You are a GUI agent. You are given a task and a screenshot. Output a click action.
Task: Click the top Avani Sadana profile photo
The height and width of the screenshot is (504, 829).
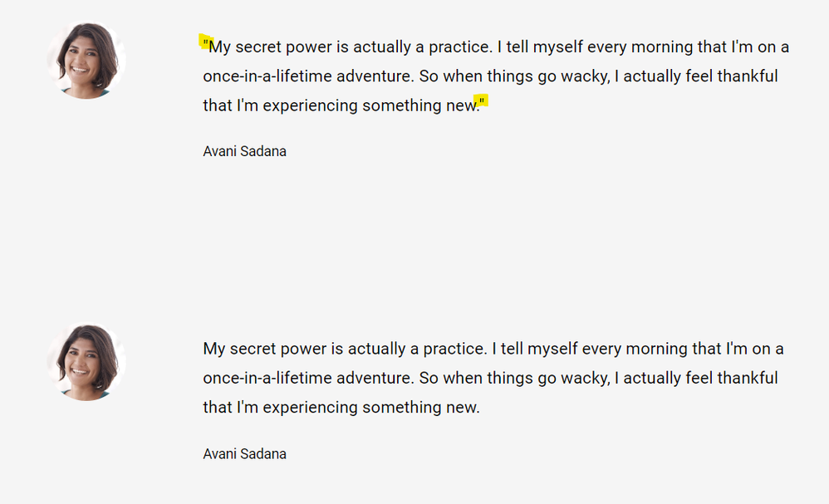[86, 61]
